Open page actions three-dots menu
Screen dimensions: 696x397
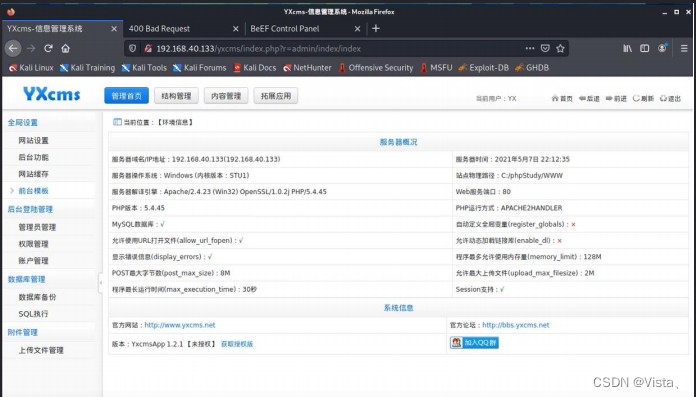pos(530,48)
